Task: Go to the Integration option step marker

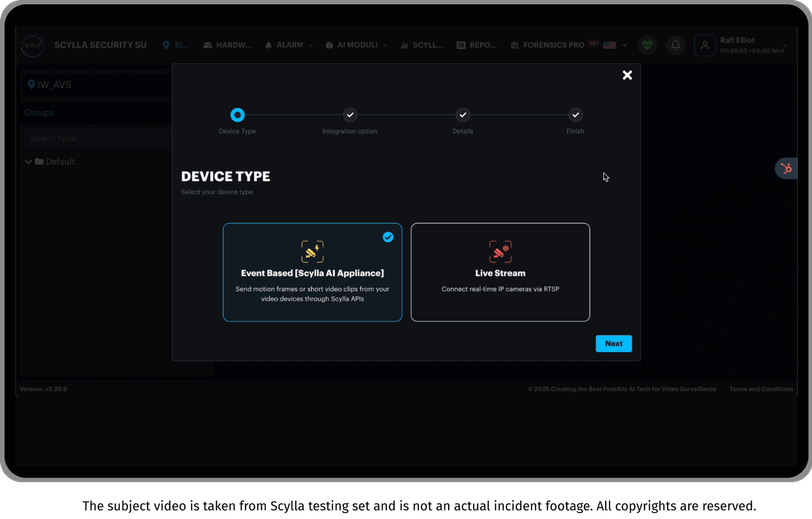Action: [350, 115]
